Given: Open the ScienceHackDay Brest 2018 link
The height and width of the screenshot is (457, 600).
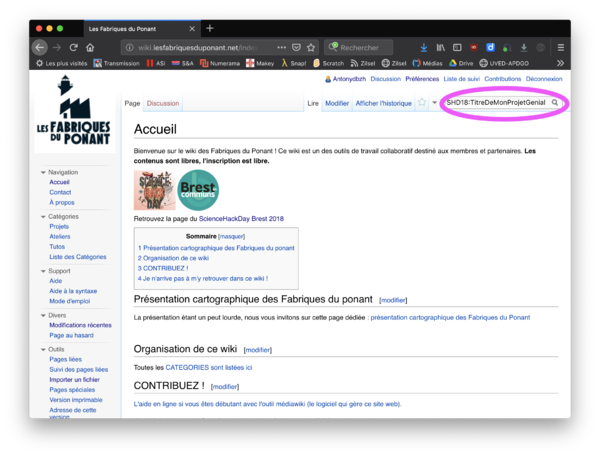Looking at the screenshot, I should click(x=240, y=218).
